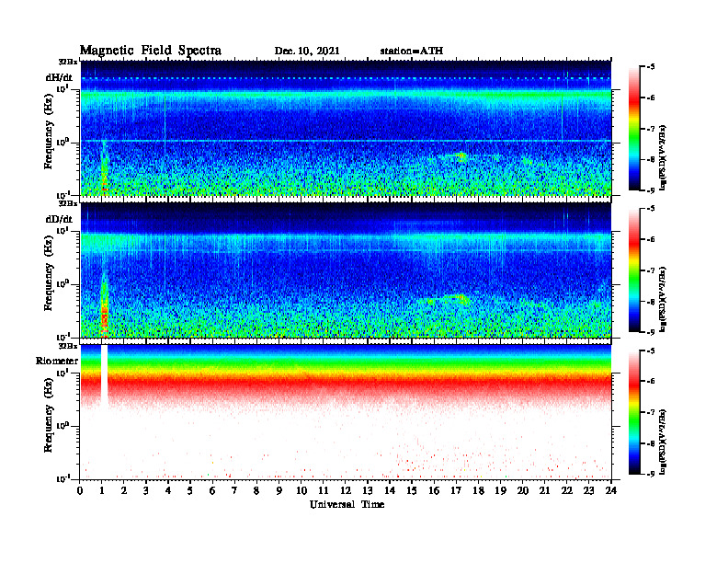Click the 32Hz label atop the Riometer panel

[68, 346]
